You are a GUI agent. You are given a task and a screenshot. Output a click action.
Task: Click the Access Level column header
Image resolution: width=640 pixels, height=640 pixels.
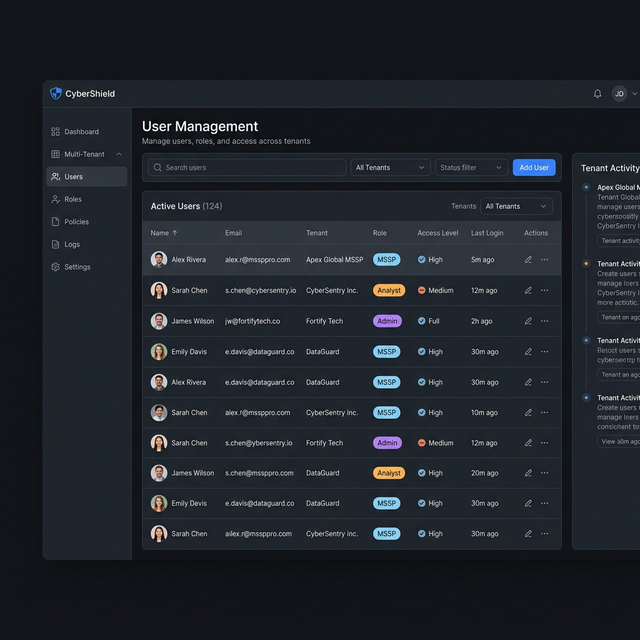coord(438,233)
